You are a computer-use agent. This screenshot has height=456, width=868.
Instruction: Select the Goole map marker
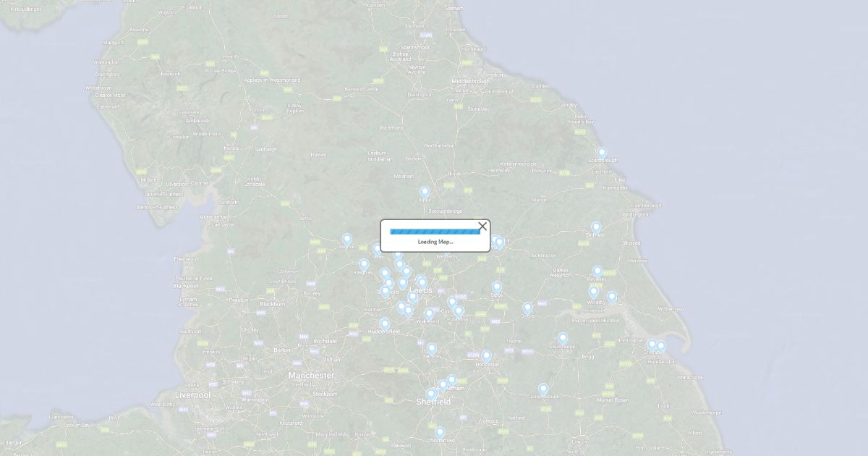point(528,308)
